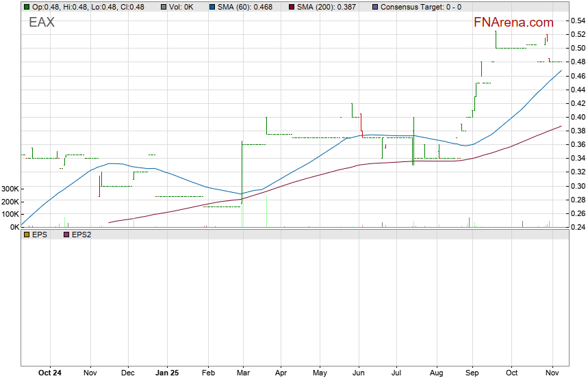The height and width of the screenshot is (387, 588).
Task: Click the Oct 24 date axis label
Action: tap(50, 373)
